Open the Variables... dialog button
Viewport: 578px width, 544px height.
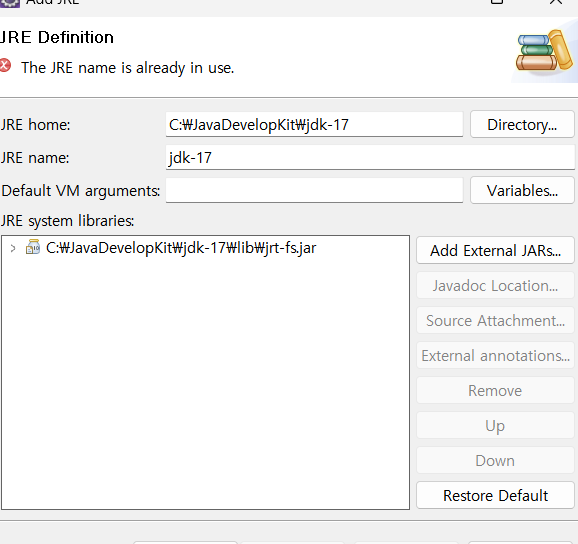(522, 191)
